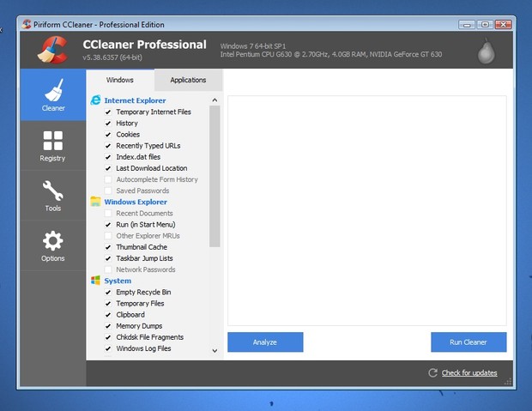Maximize the CCleaner window
The width and height of the screenshot is (532, 411).
[x=485, y=25]
